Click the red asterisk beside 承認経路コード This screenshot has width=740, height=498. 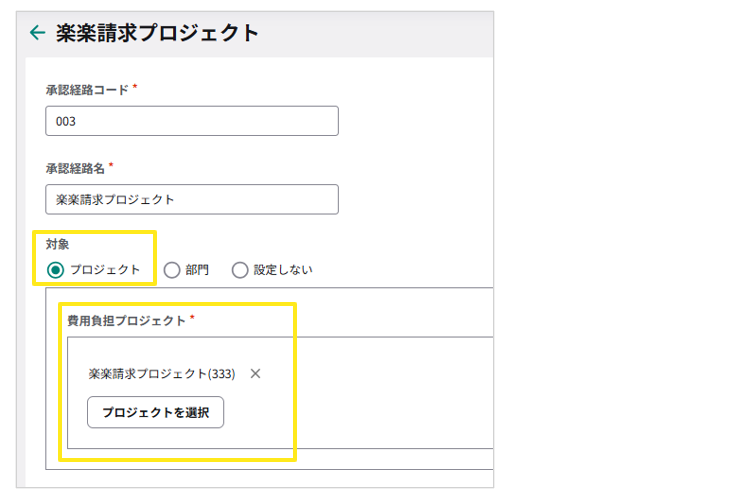click(135, 88)
